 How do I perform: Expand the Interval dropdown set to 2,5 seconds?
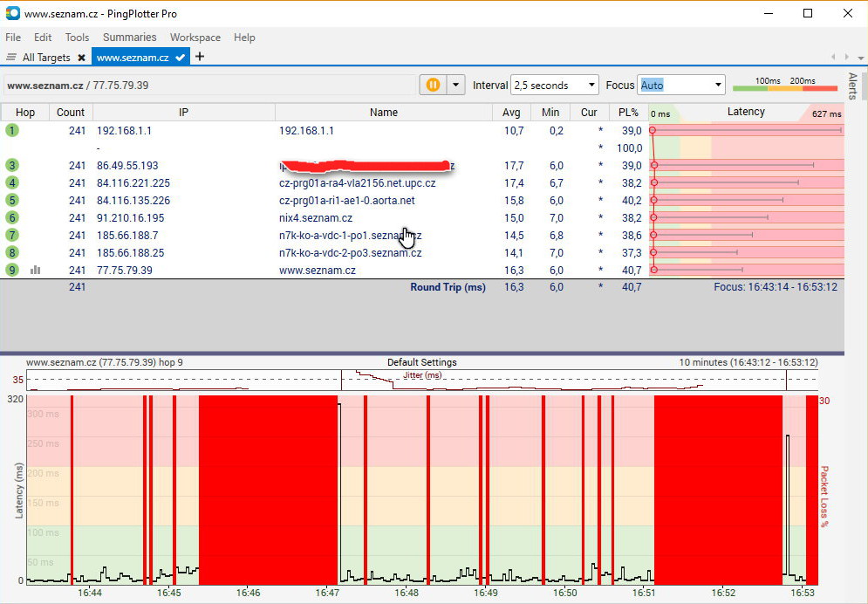pos(591,85)
